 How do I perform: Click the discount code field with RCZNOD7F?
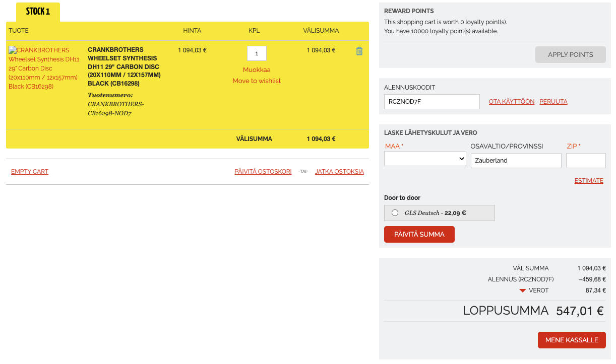point(432,102)
